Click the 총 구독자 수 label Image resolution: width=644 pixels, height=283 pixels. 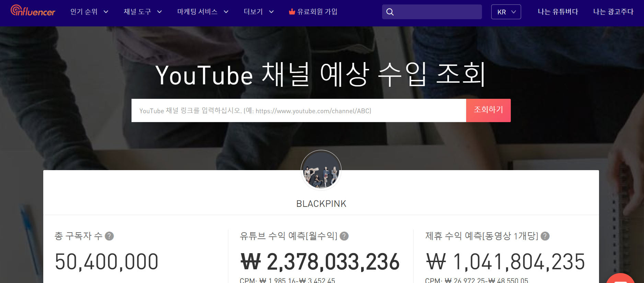(x=79, y=236)
